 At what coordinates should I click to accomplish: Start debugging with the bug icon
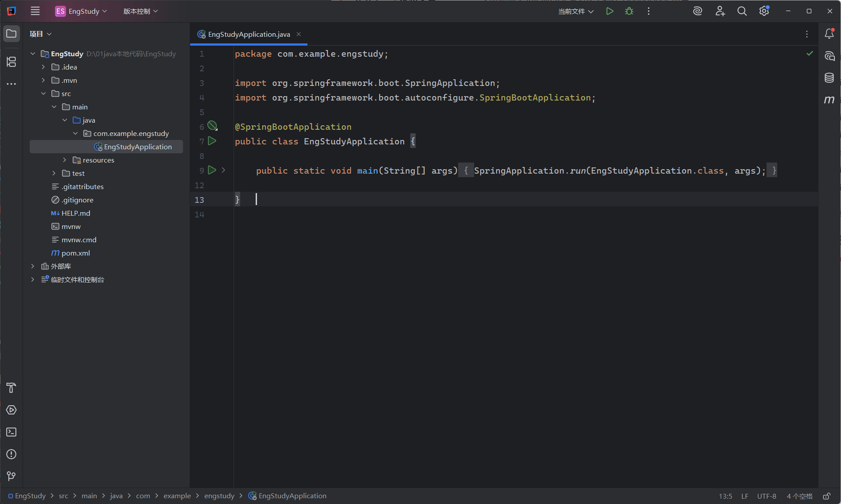[629, 11]
